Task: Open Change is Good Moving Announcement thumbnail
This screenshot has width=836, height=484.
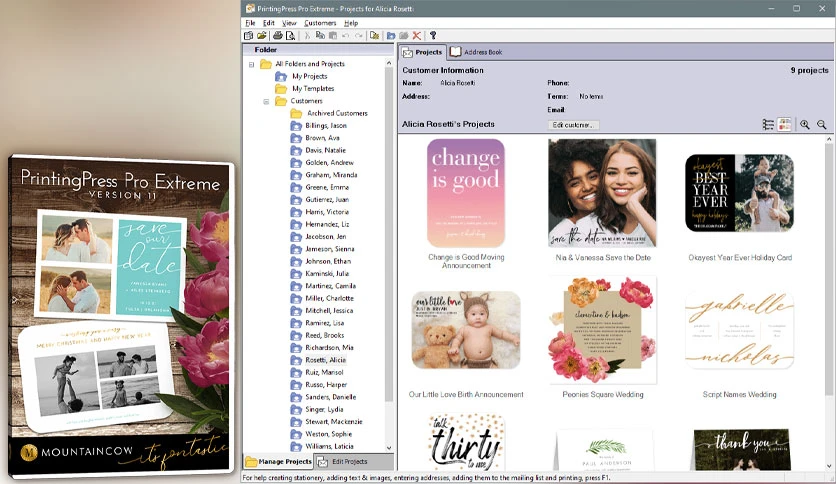Action: [466, 193]
